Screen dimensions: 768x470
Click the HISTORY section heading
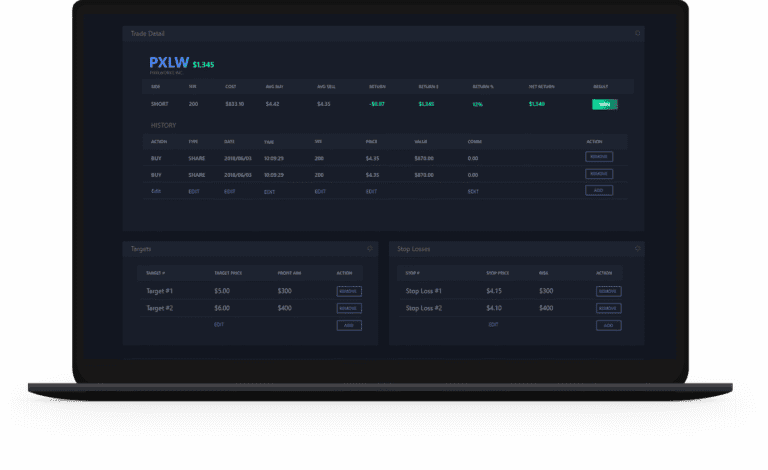coord(164,125)
